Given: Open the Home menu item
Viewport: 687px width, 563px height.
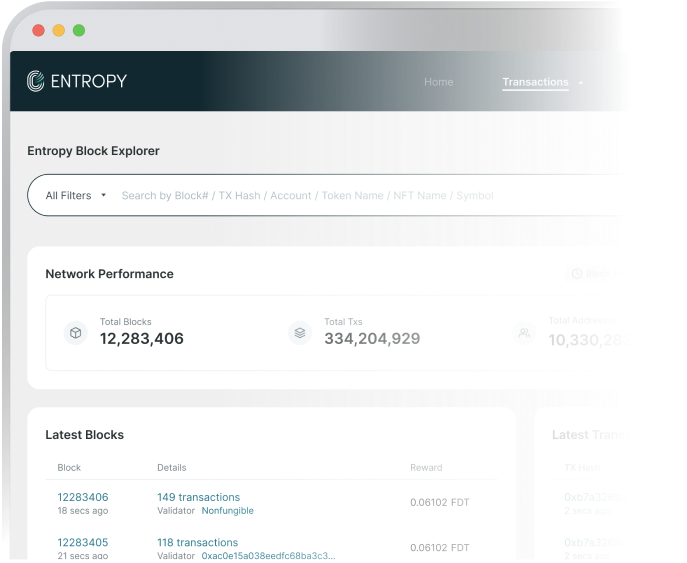Looking at the screenshot, I should click(439, 82).
